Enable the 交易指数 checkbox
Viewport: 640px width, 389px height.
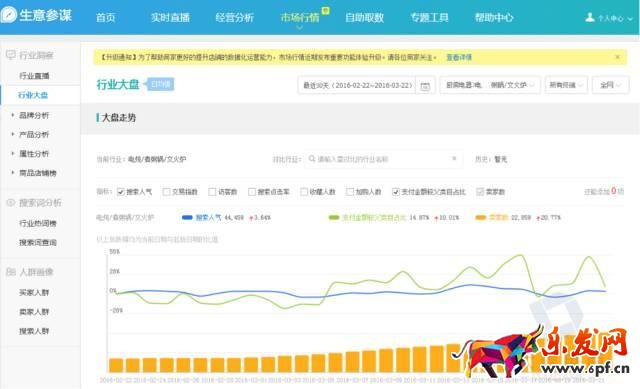pyautogui.click(x=166, y=191)
